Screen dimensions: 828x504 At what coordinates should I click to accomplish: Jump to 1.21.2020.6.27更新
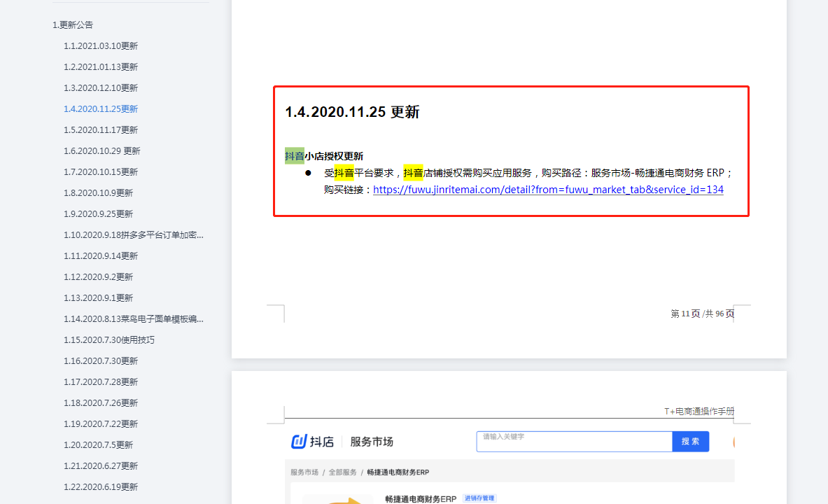pos(101,466)
